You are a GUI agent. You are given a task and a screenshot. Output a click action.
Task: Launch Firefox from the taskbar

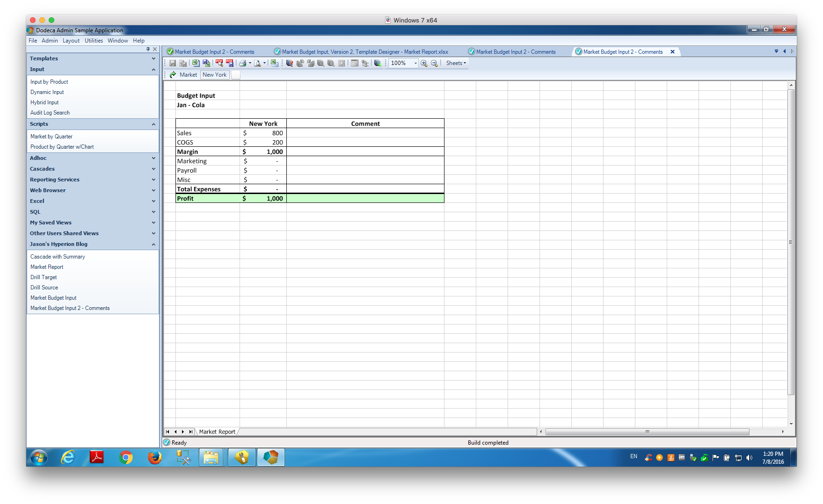[x=154, y=457]
